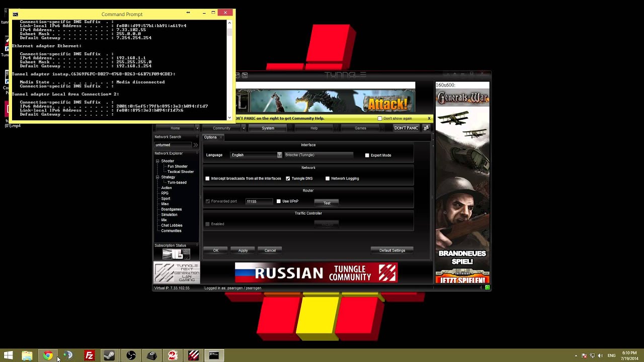
Task: Open the Action network category
Action: coord(167,188)
